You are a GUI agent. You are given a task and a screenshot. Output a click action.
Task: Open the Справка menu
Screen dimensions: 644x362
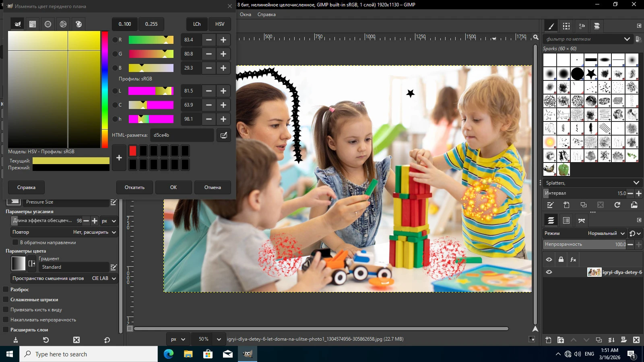pos(266,14)
